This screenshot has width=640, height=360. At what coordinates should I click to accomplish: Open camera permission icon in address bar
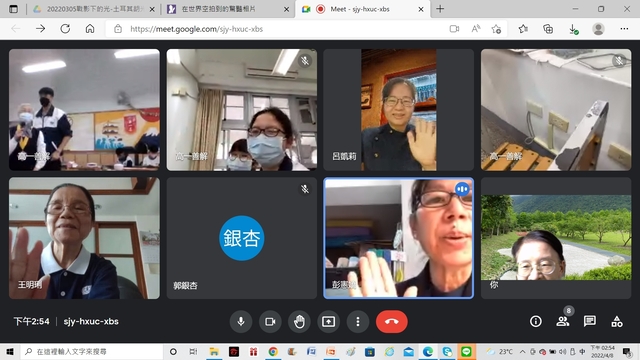tap(454, 29)
